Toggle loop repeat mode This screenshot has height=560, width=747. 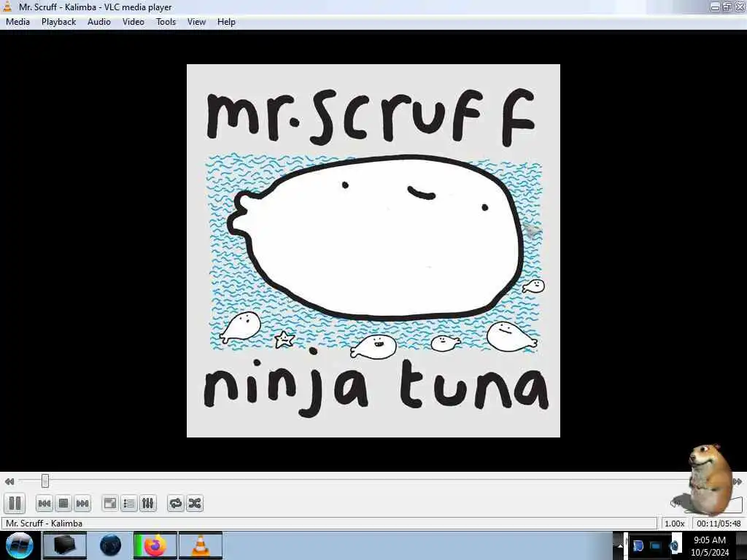(x=175, y=503)
